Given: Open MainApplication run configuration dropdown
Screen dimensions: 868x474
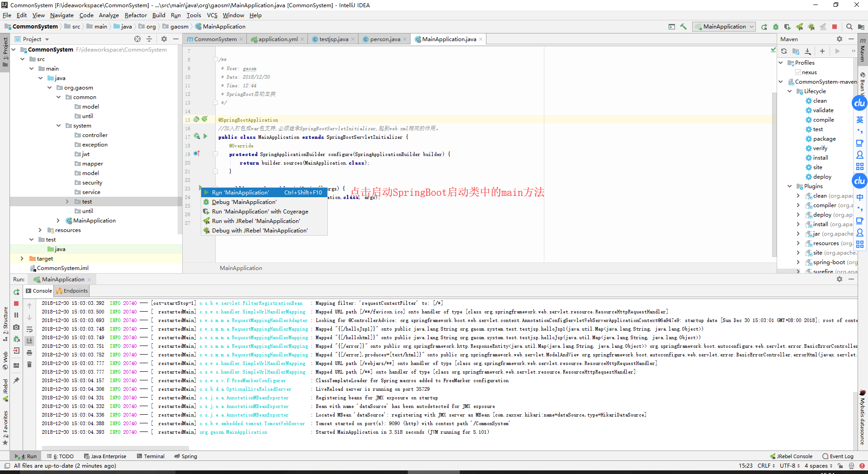Looking at the screenshot, I should coord(724,27).
